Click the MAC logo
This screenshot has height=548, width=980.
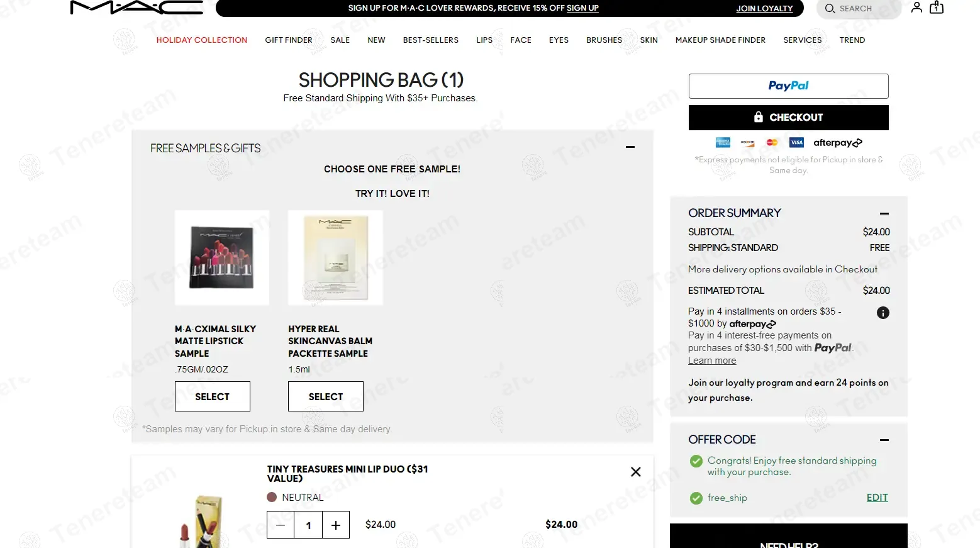pos(136,8)
